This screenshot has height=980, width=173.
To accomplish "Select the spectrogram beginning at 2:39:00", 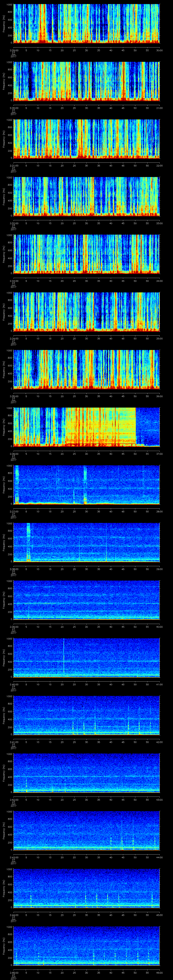I will 87,600.
